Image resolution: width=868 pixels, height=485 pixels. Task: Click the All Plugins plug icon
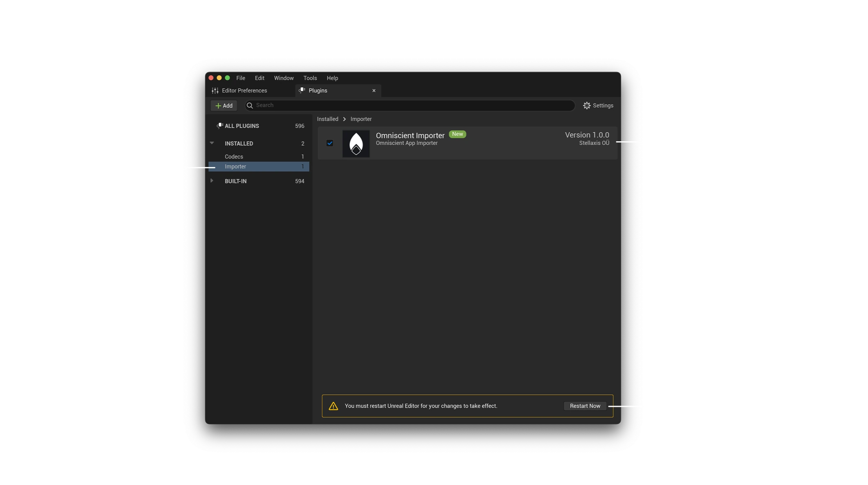click(220, 126)
